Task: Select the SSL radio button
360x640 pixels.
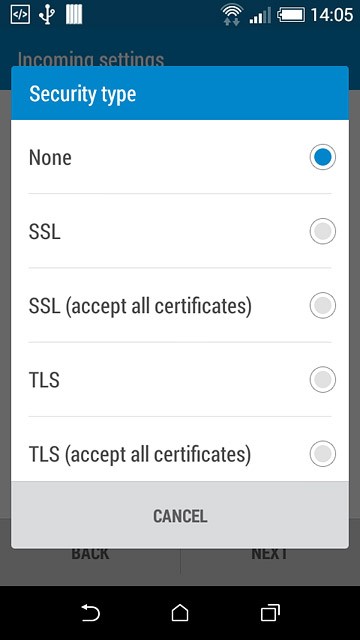Action: click(322, 231)
